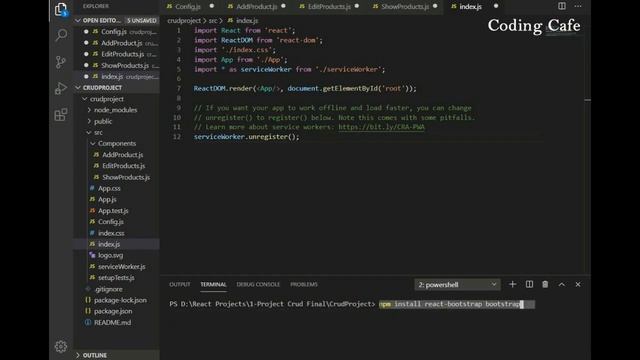Image resolution: width=640 pixels, height=360 pixels.
Task: Open the Search view icon
Action: [61, 35]
